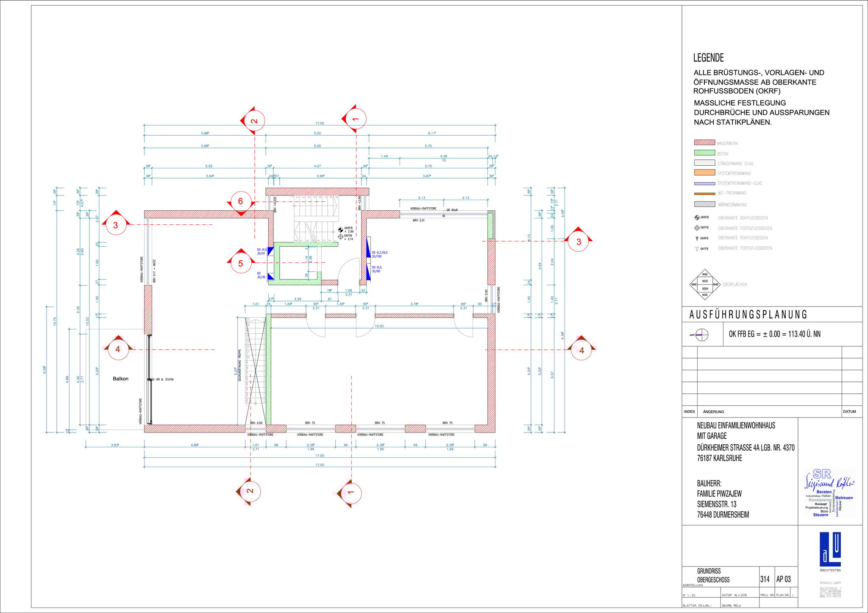The image size is (868, 613).
Task: Click the LEGENDE heading
Action: point(708,58)
